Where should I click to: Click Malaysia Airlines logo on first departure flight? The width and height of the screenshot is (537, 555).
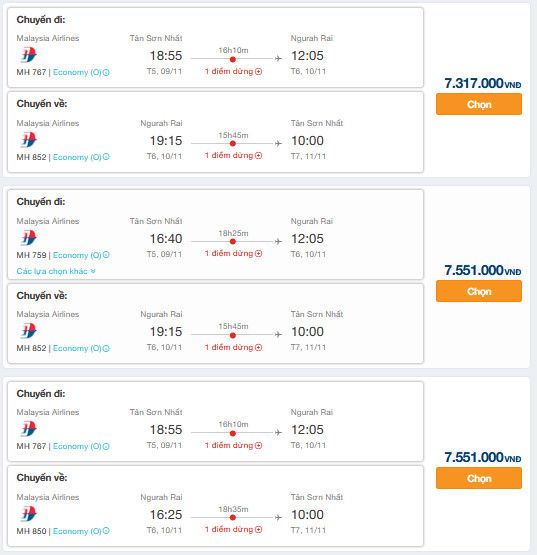tap(28, 55)
